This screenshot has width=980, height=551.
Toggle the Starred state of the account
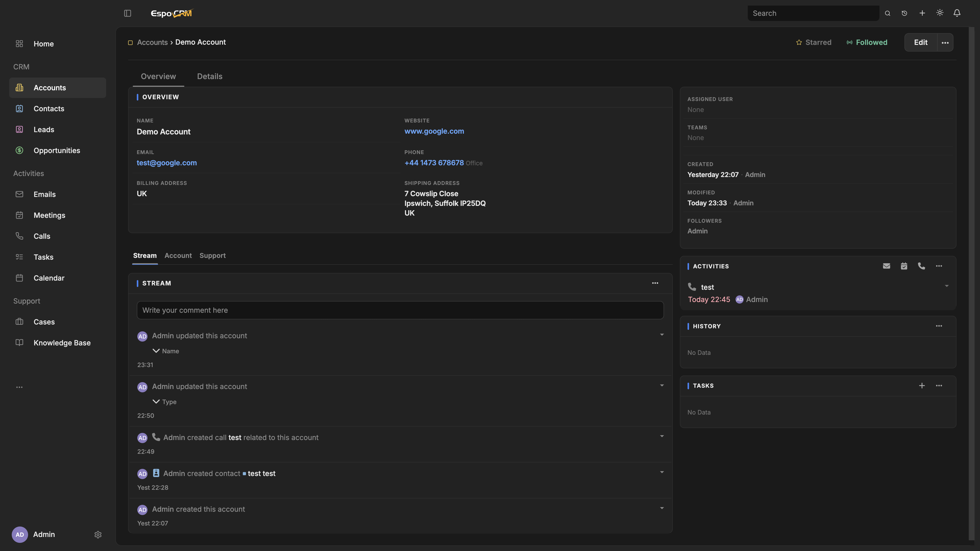point(813,42)
